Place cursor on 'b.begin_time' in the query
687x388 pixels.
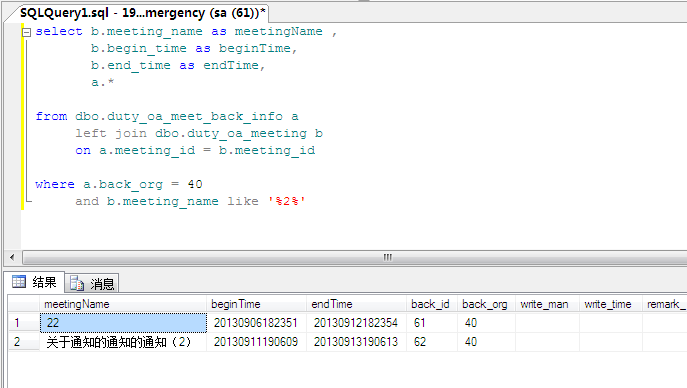139,49
